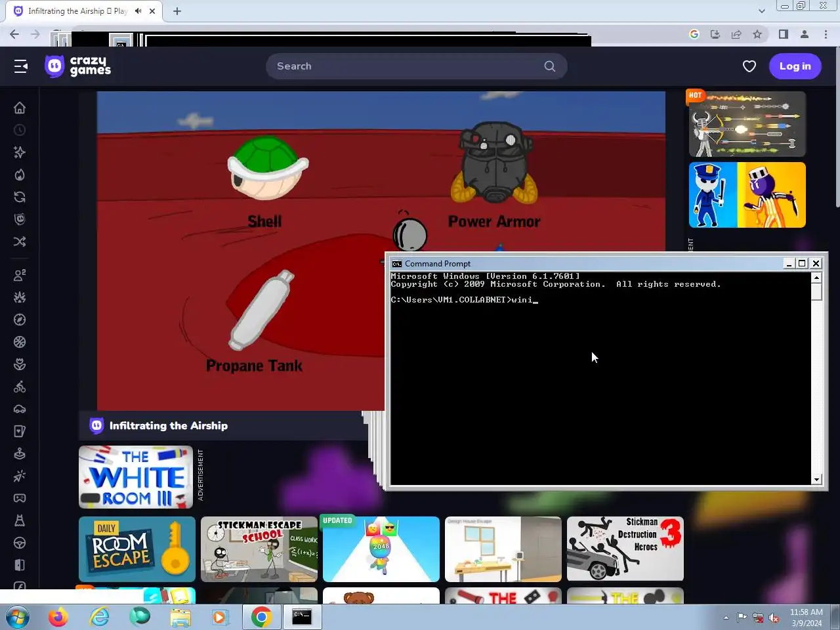Open Escape door category icon
Viewport: 840px width, 630px height.
[20, 565]
